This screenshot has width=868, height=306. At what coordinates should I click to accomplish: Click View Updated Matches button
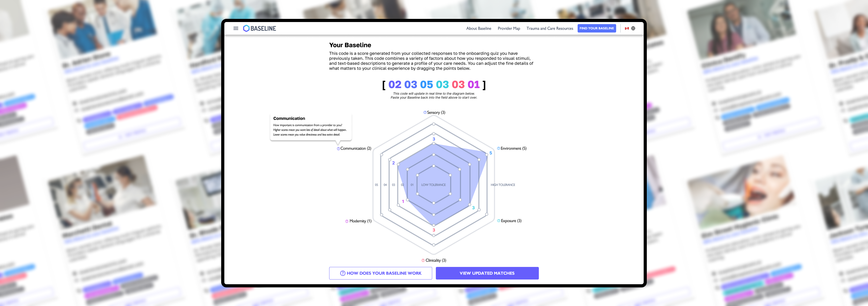click(x=487, y=273)
